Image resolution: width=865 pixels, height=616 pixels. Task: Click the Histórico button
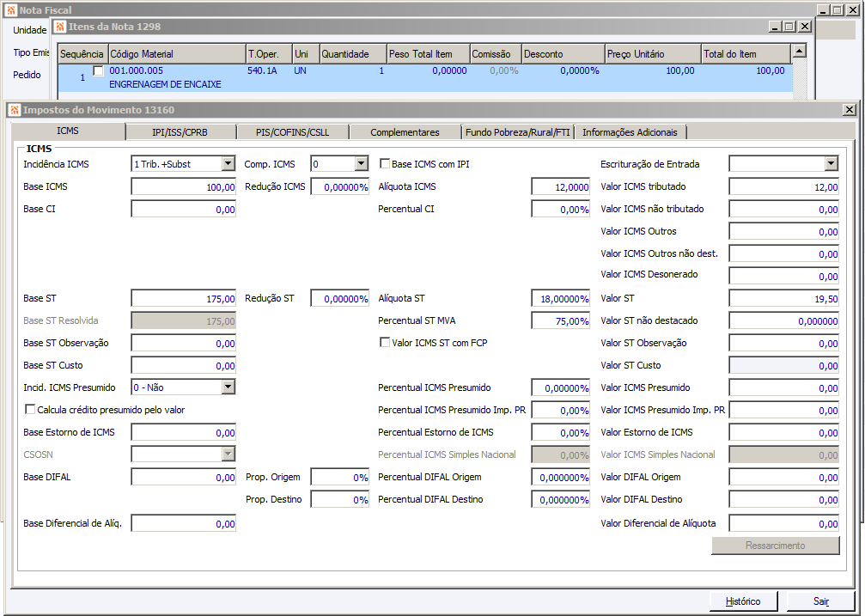click(x=743, y=601)
